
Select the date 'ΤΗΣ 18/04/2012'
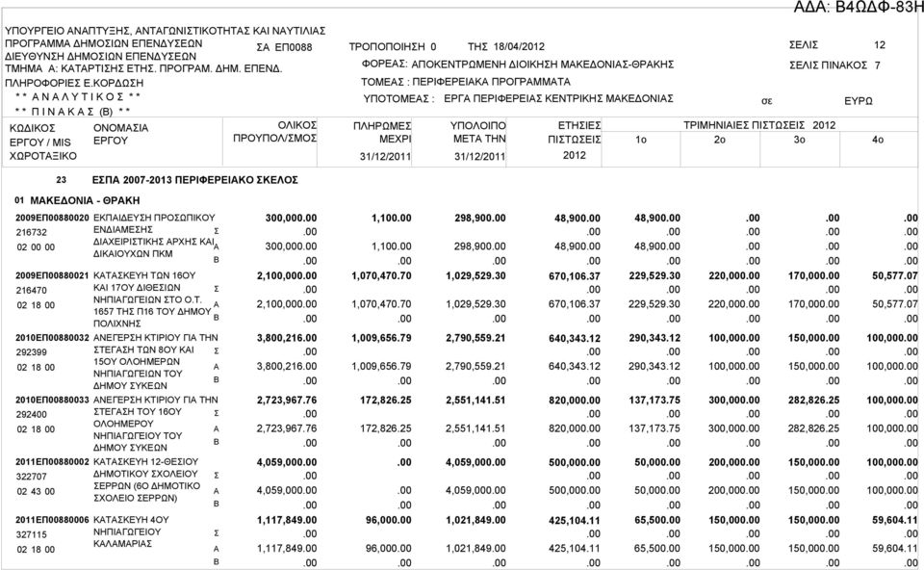point(506,46)
